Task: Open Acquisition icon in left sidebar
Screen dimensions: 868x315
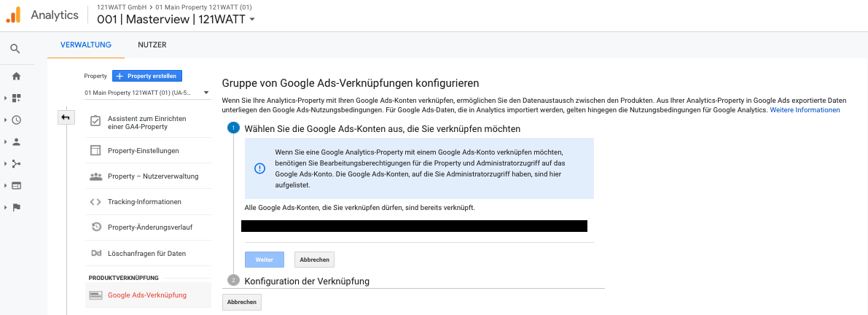Action: (x=16, y=163)
